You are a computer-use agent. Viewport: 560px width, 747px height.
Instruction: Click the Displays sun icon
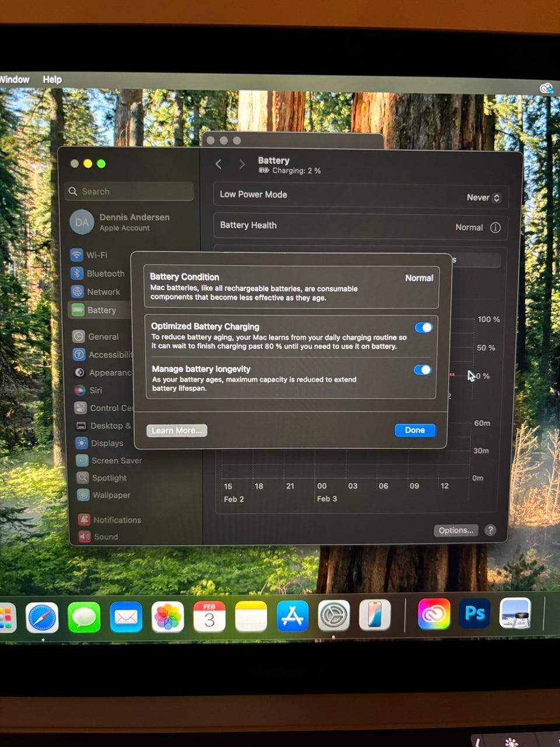[82, 443]
